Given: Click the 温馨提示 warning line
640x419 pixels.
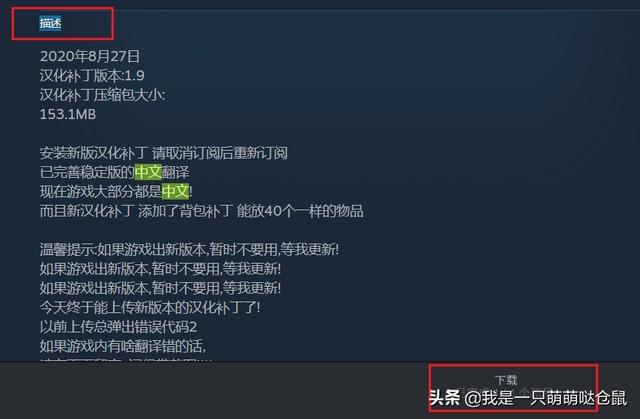Looking at the screenshot, I should (189, 249).
